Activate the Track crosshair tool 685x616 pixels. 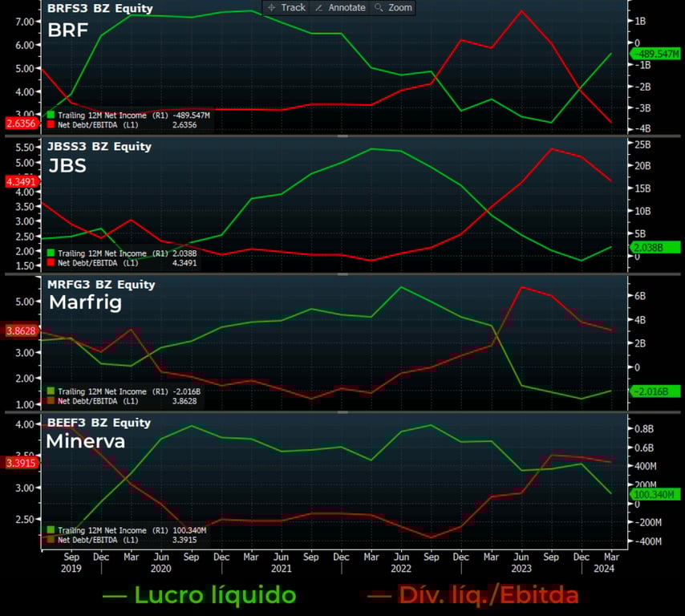[x=286, y=7]
